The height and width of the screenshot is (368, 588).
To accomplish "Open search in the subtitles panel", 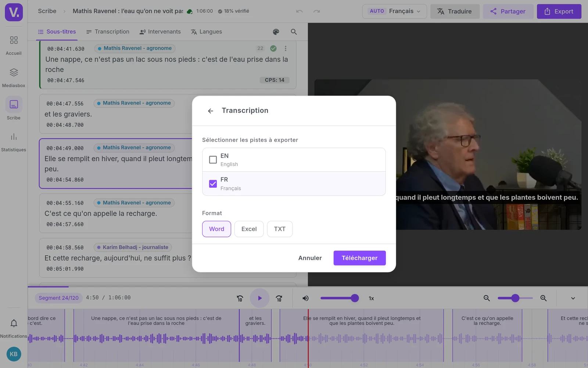I will click(x=294, y=32).
